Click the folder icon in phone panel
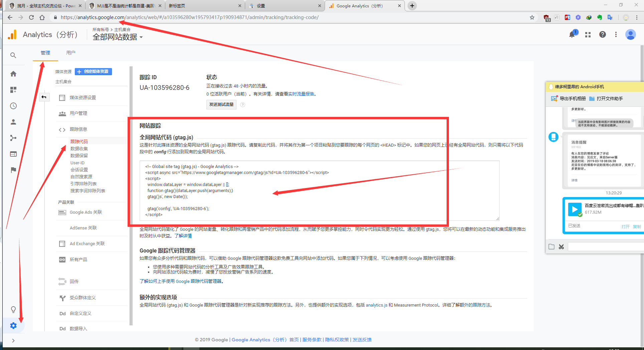This screenshot has width=644, height=350. pyautogui.click(x=551, y=247)
